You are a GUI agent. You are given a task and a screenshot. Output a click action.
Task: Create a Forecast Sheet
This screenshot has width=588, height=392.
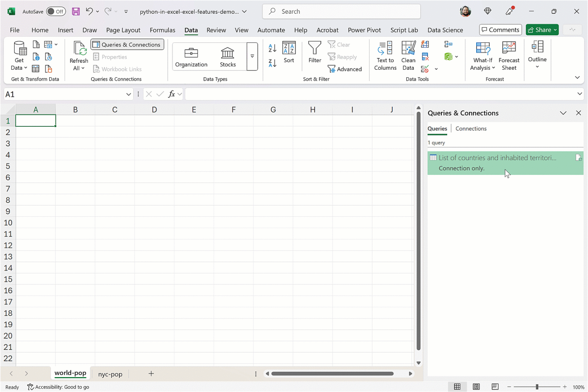(509, 56)
